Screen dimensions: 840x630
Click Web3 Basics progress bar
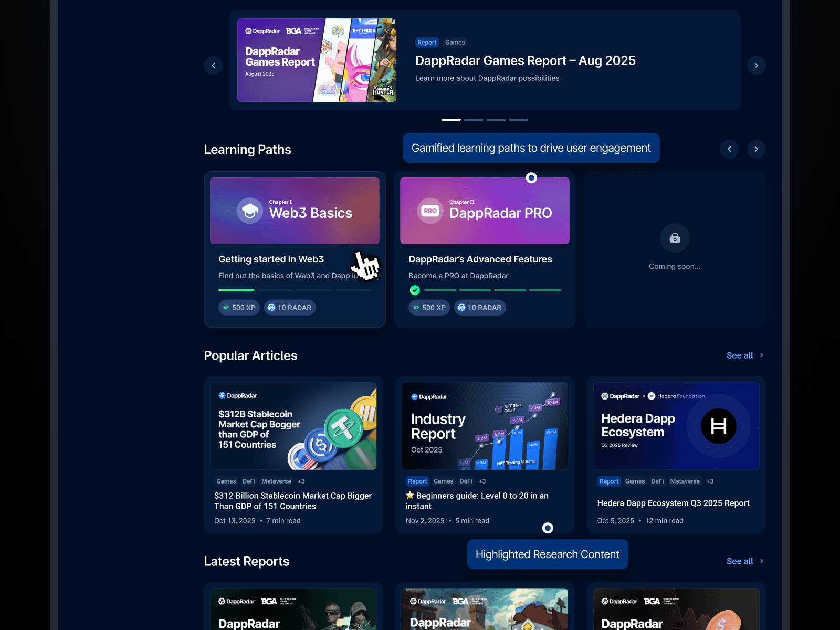pos(295,290)
